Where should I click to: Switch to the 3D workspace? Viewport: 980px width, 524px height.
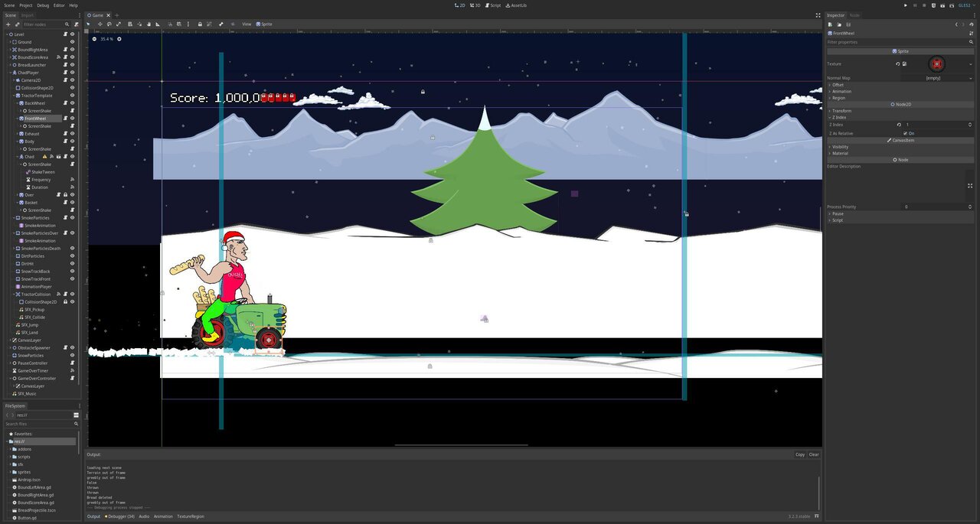tap(475, 5)
